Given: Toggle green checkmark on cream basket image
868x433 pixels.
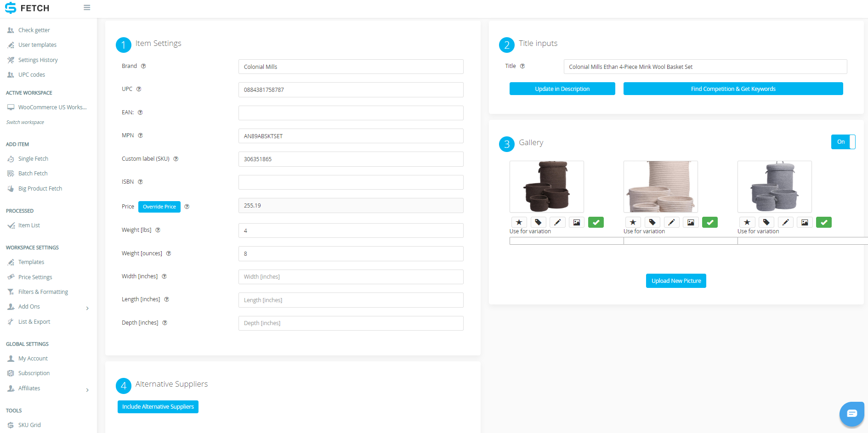Looking at the screenshot, I should (710, 222).
